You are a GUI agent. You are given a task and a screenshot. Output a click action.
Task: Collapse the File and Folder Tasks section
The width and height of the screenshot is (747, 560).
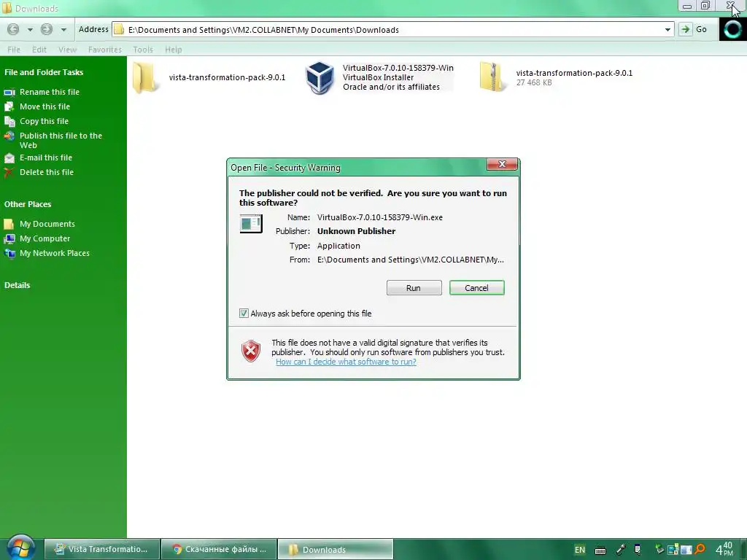tap(44, 72)
